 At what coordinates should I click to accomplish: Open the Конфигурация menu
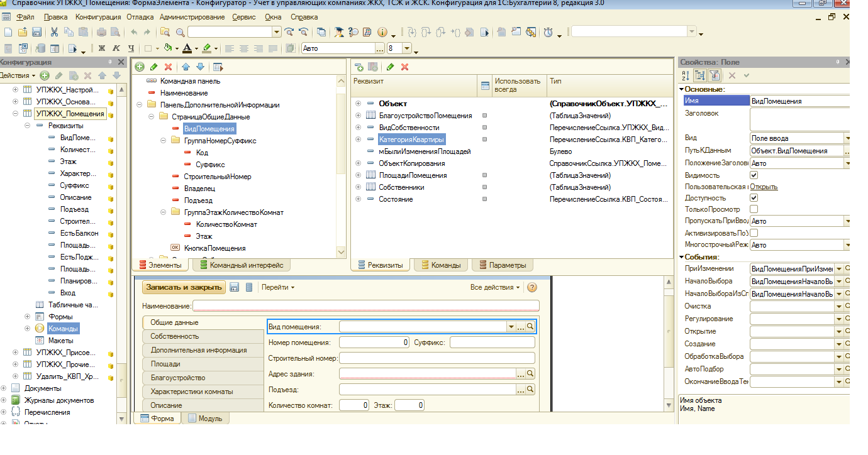(x=98, y=17)
